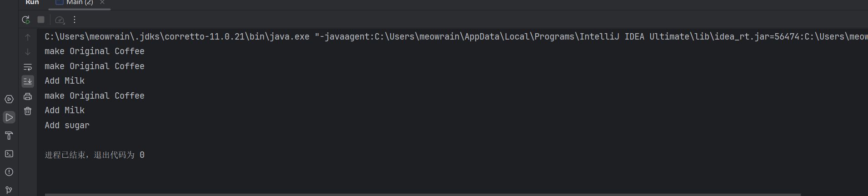Print the console output

pos(28,96)
